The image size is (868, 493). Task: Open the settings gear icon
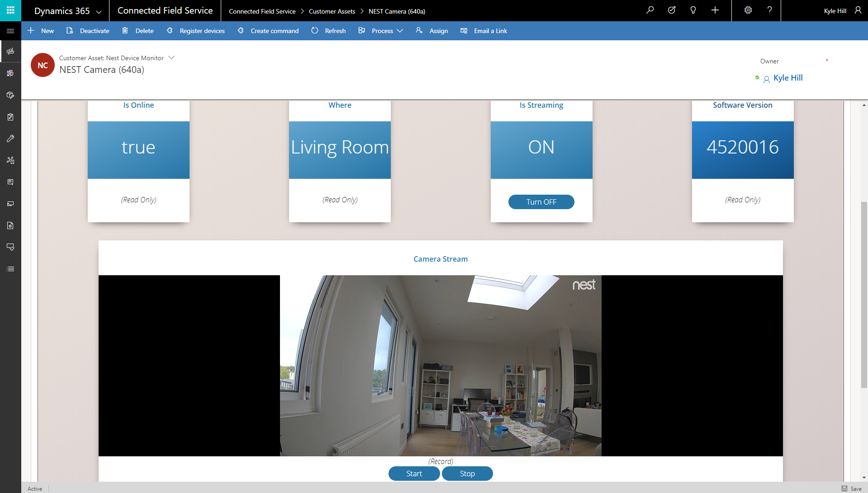tap(748, 10)
